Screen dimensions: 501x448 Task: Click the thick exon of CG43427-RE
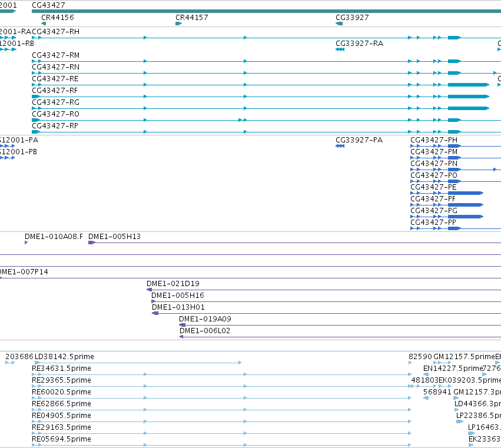(x=469, y=85)
